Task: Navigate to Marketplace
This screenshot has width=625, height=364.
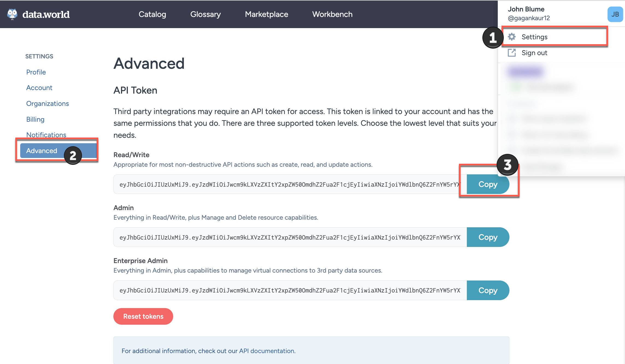Action: click(266, 14)
